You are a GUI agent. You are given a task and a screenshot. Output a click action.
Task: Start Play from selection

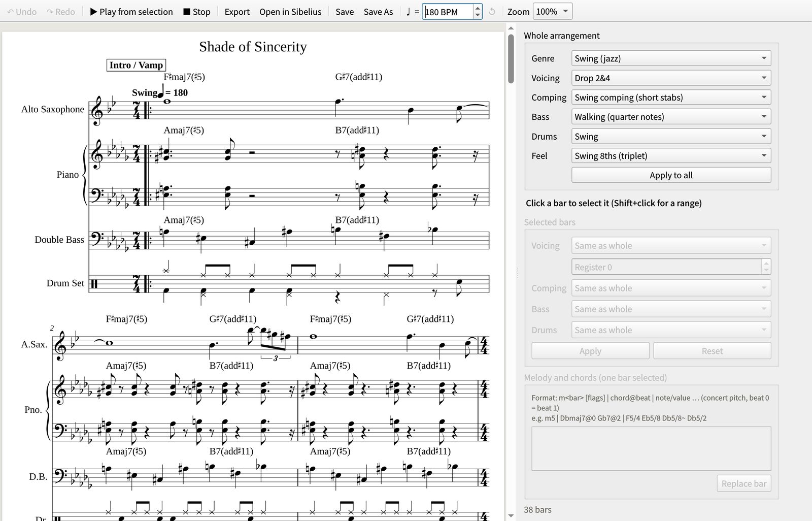[x=131, y=12]
